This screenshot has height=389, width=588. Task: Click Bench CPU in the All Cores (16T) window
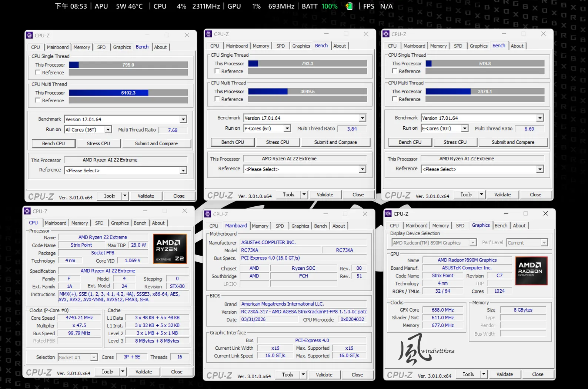pyautogui.click(x=53, y=143)
